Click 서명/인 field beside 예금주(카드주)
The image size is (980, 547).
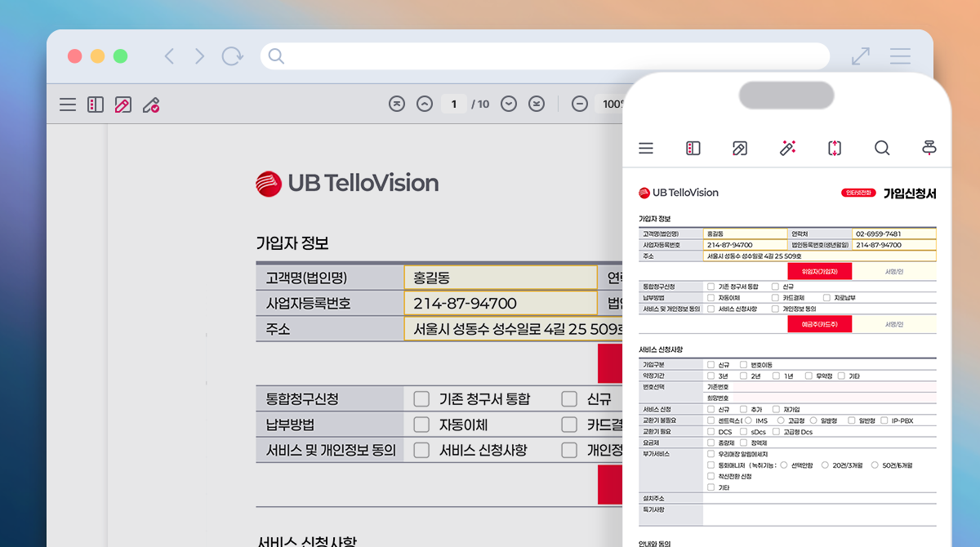point(894,324)
